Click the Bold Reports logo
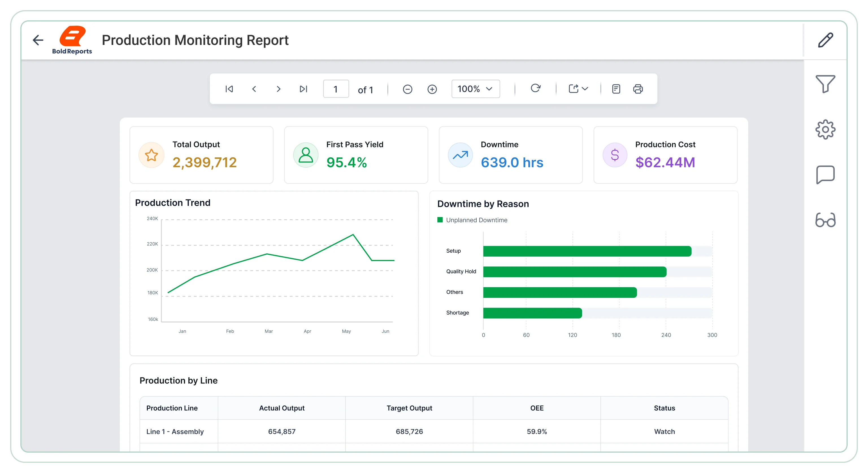Viewport: 868px width, 473px height. [x=72, y=40]
